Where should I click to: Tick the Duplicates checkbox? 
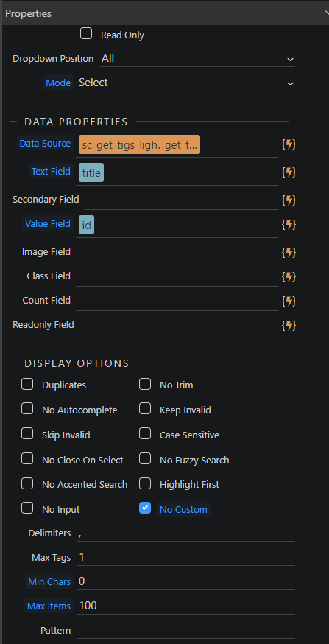pyautogui.click(x=27, y=385)
